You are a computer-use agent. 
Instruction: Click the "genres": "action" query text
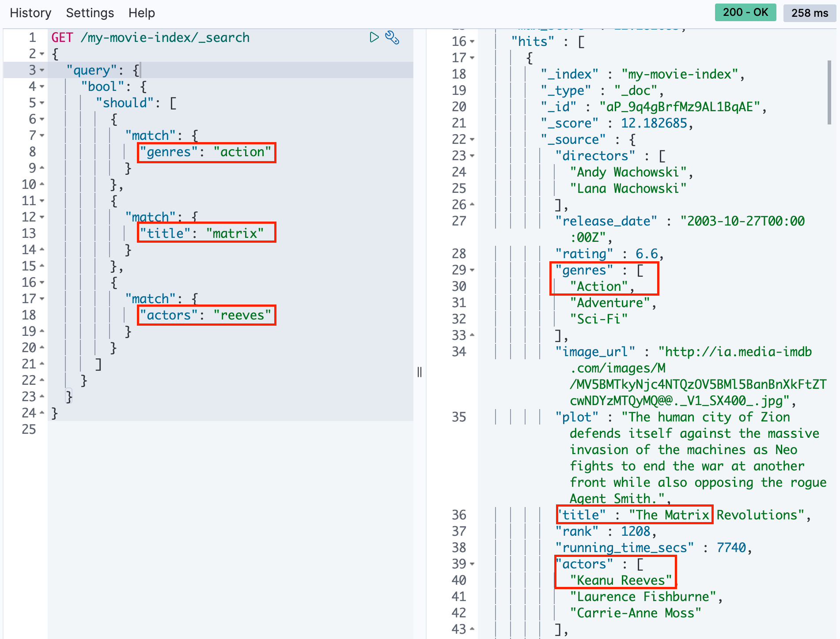(x=206, y=152)
